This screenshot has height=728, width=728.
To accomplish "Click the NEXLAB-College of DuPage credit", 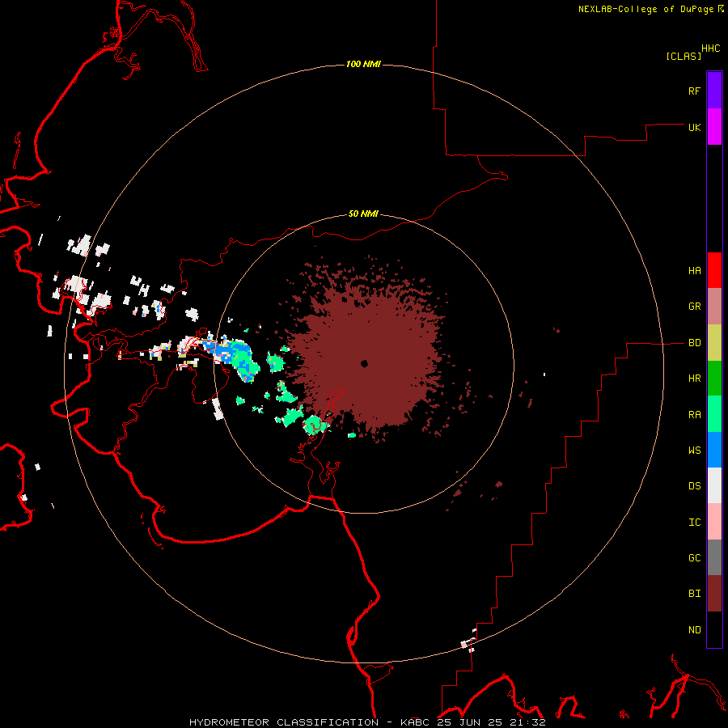I will tap(645, 9).
